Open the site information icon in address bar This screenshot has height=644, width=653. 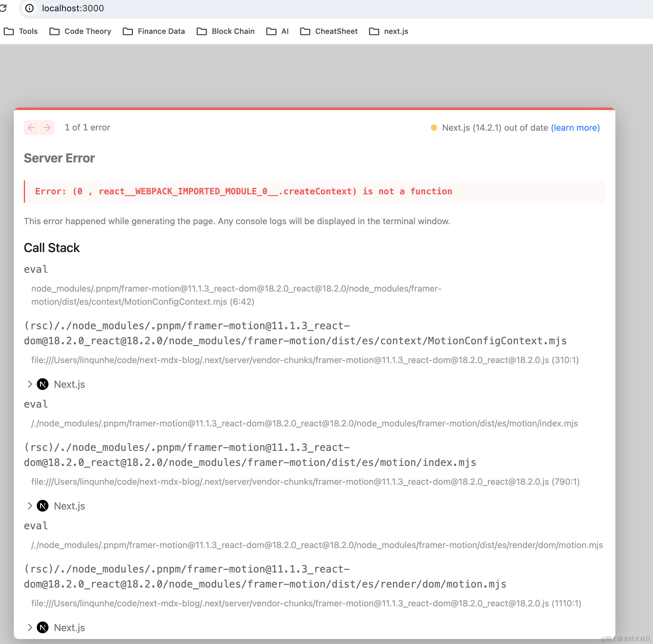tap(29, 8)
